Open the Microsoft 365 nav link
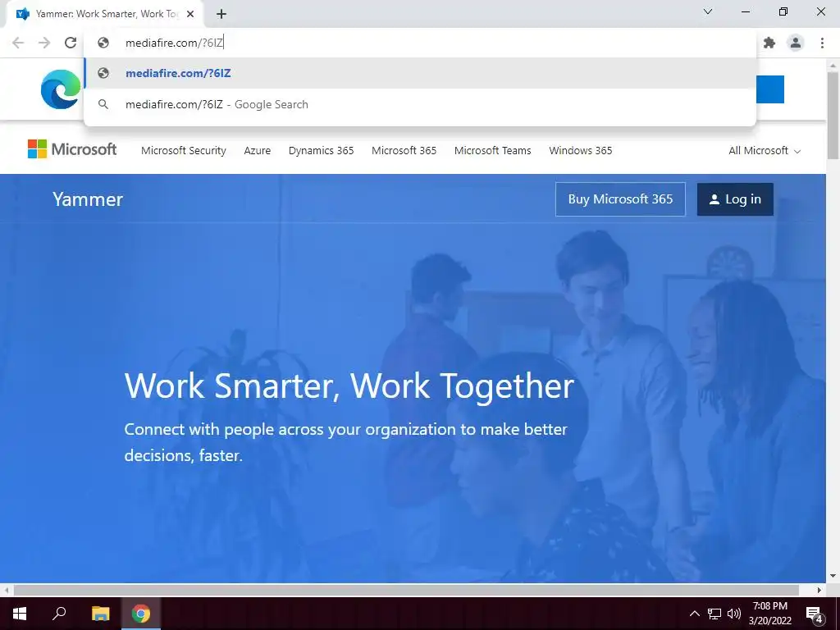Image resolution: width=840 pixels, height=630 pixels. [404, 151]
